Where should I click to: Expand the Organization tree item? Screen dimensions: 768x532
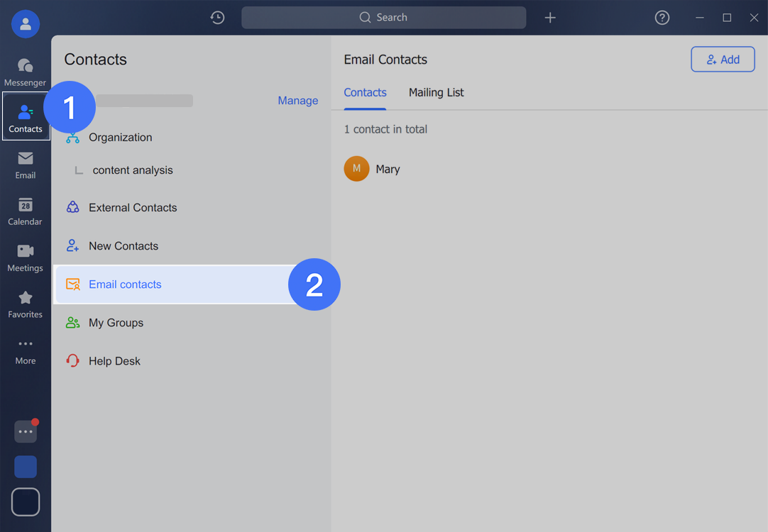120,137
